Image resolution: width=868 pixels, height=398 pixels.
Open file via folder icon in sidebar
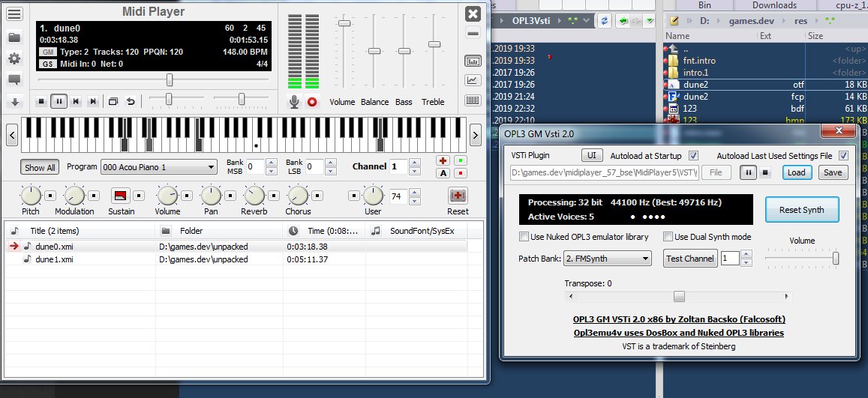14,37
